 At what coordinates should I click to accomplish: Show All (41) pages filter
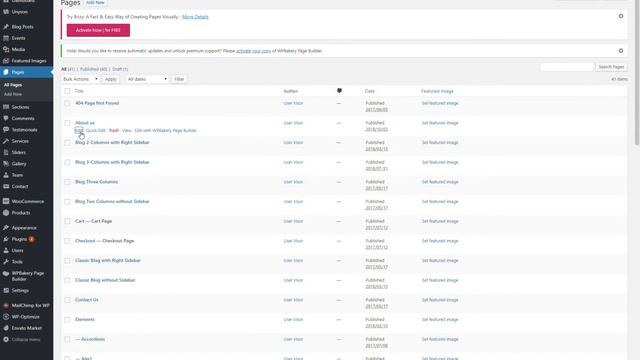pyautogui.click(x=68, y=69)
